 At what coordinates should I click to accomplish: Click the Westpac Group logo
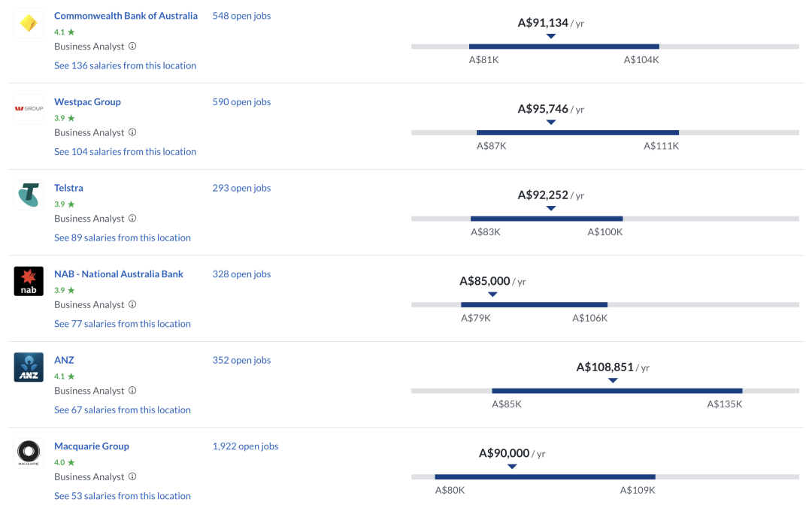click(29, 109)
